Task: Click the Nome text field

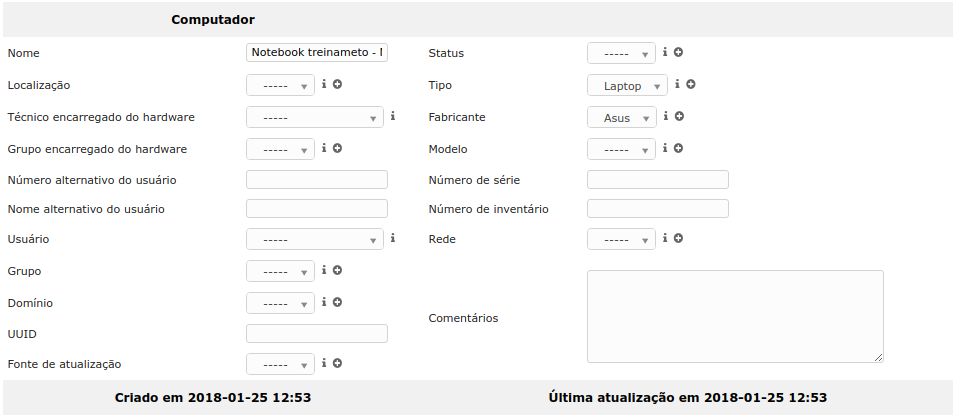Action: pyautogui.click(x=316, y=53)
